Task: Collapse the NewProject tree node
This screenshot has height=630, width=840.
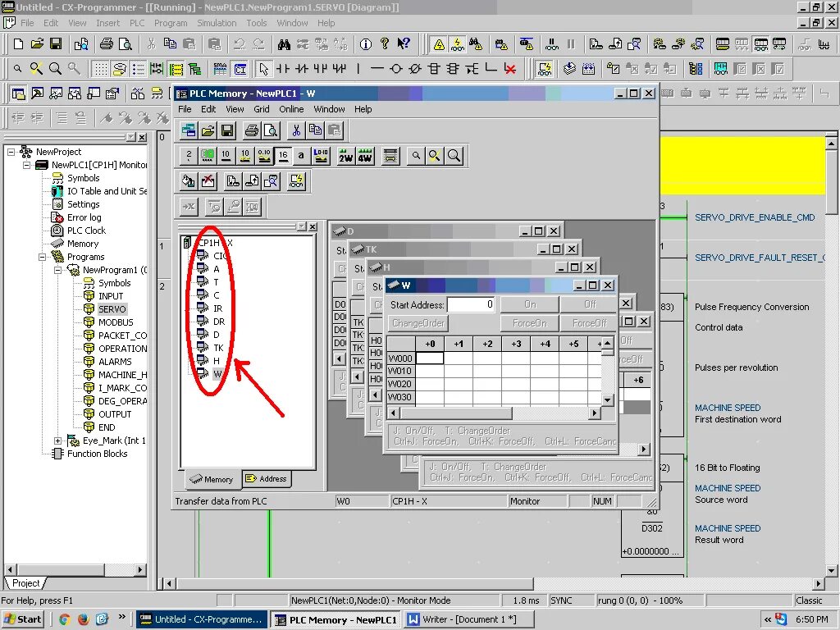Action: (x=11, y=152)
